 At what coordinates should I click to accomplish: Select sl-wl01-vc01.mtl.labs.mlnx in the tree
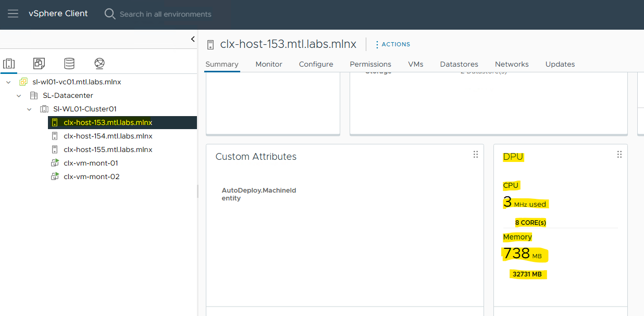(77, 82)
